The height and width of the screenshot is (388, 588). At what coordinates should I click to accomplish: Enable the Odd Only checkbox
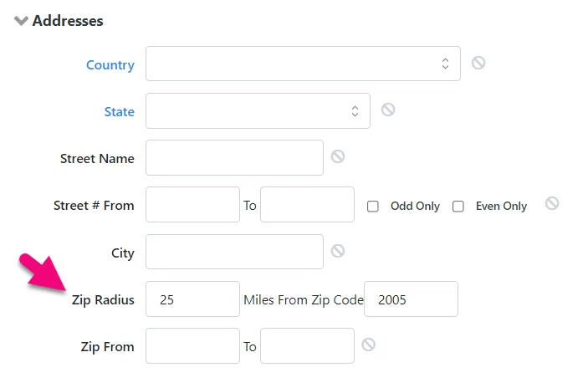tap(373, 207)
